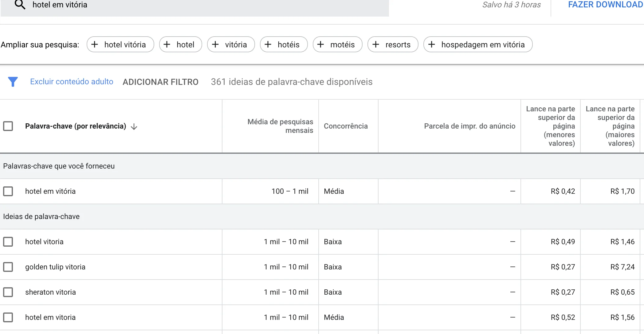The width and height of the screenshot is (644, 334).
Task: Toggle the select-all keywords header checkbox
Action: coord(8,126)
